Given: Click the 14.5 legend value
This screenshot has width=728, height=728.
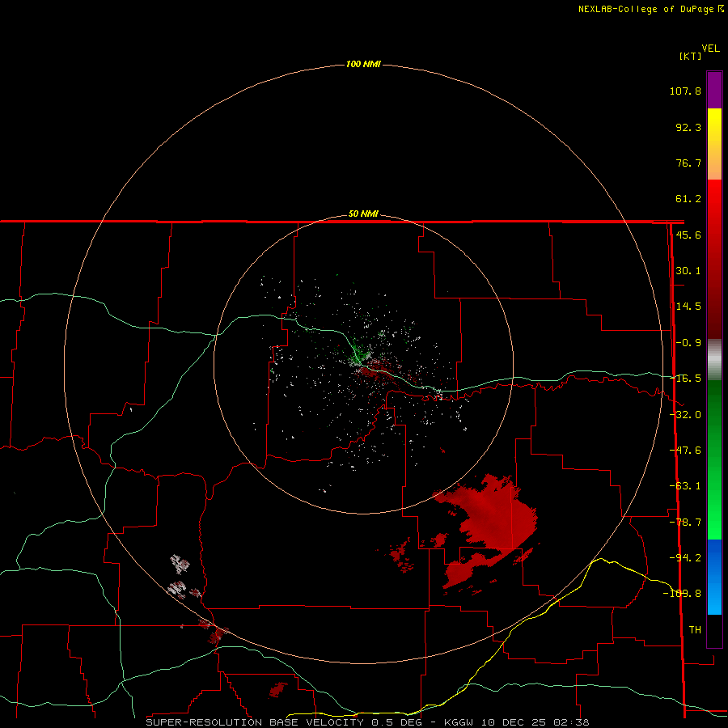Looking at the screenshot, I should [688, 307].
